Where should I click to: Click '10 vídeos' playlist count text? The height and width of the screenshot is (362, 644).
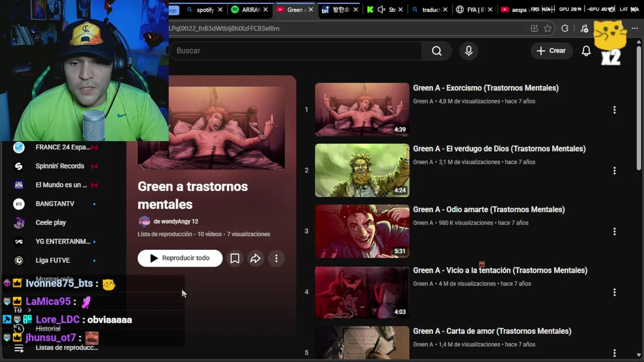(x=209, y=234)
